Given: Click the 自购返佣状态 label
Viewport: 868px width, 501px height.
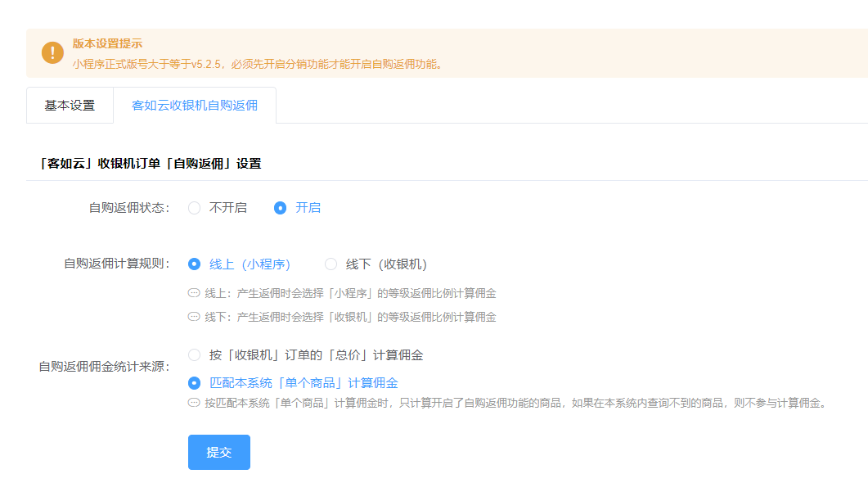Looking at the screenshot, I should click(x=129, y=208).
